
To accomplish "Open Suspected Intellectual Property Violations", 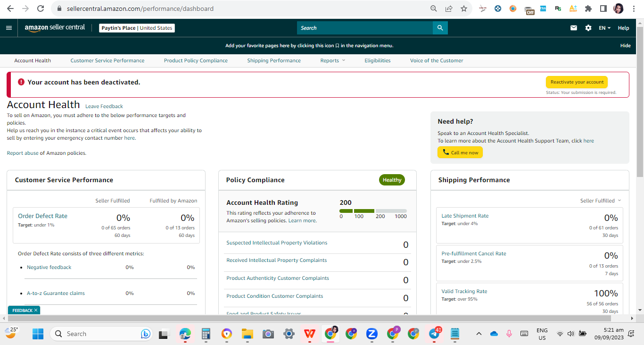I will (x=277, y=243).
